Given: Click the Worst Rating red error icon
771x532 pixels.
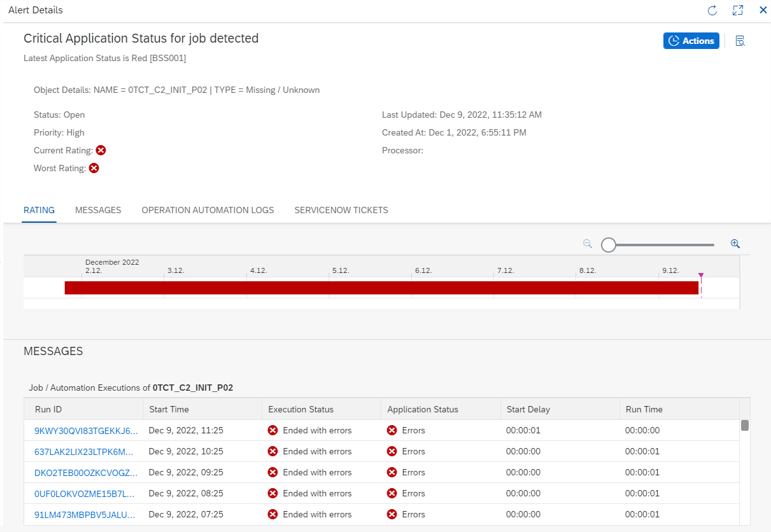Looking at the screenshot, I should [x=94, y=168].
